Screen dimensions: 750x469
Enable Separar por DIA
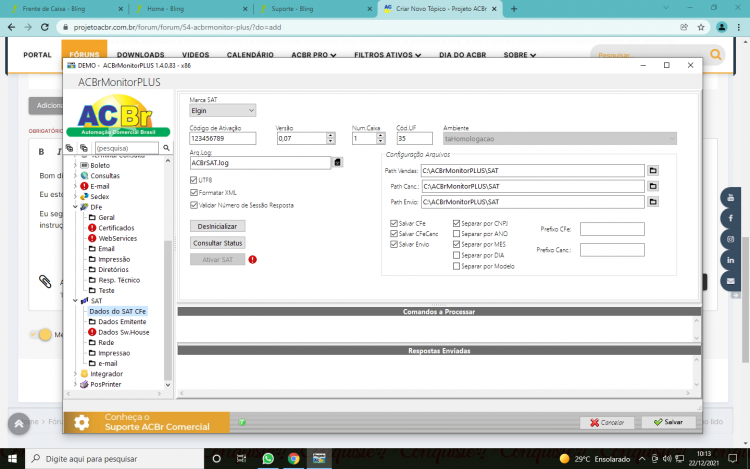[x=456, y=255]
